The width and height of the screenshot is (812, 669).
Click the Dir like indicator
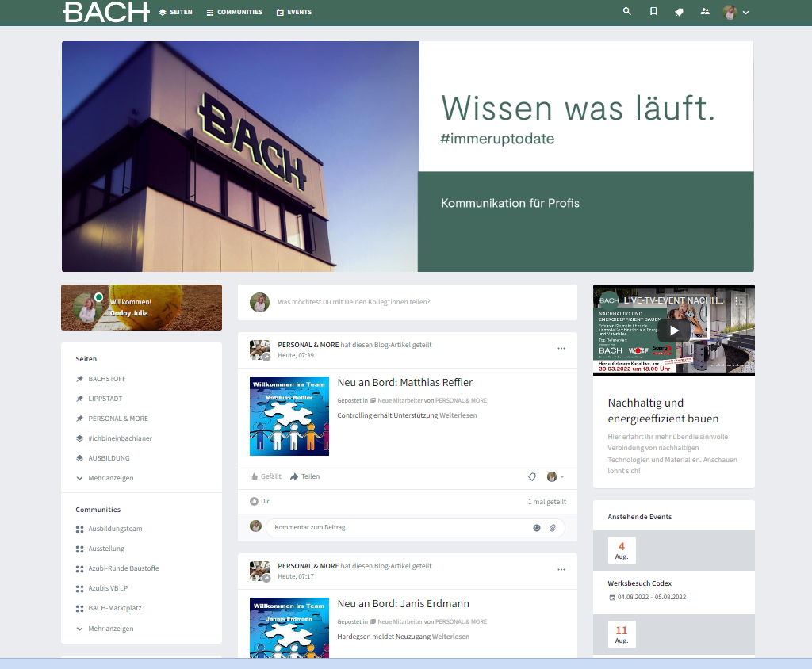point(260,501)
